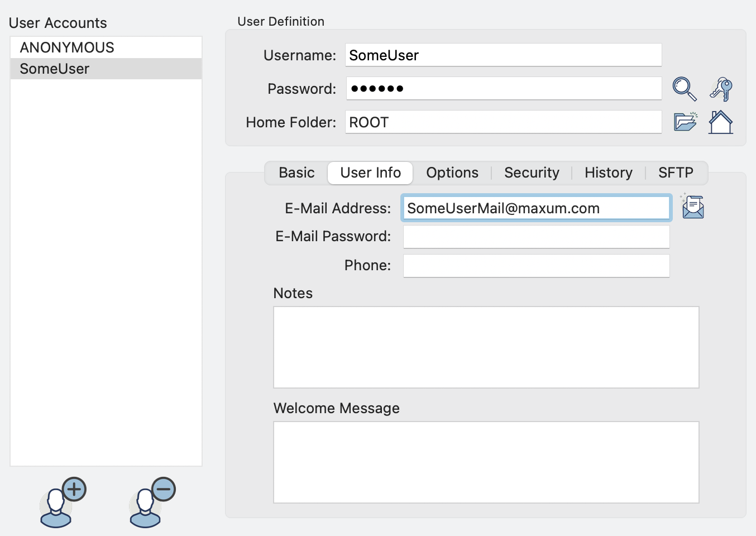Click the magnifying glass icon beside Password
756x536 pixels.
click(684, 89)
